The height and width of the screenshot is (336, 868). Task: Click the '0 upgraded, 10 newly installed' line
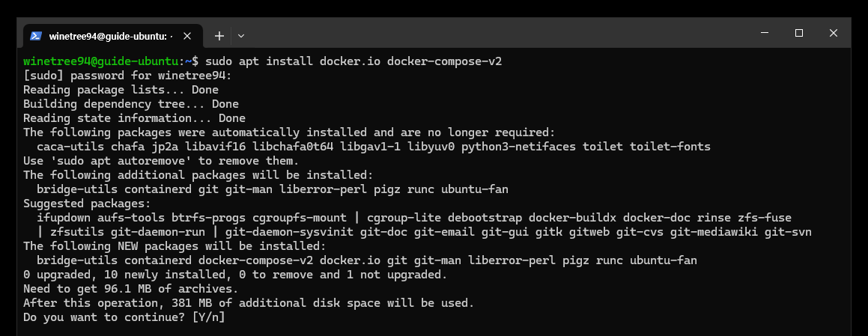pyautogui.click(x=235, y=275)
